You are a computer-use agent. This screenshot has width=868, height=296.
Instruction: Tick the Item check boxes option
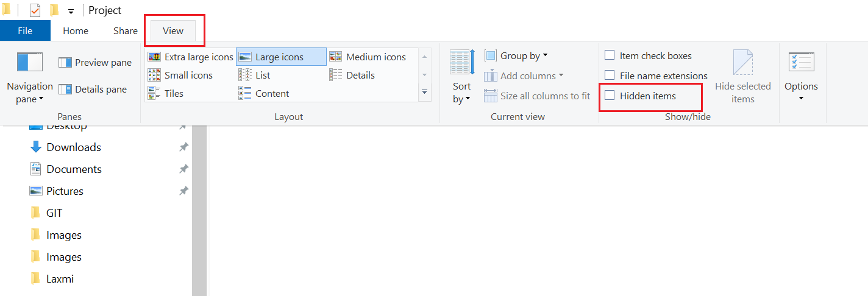pos(610,55)
